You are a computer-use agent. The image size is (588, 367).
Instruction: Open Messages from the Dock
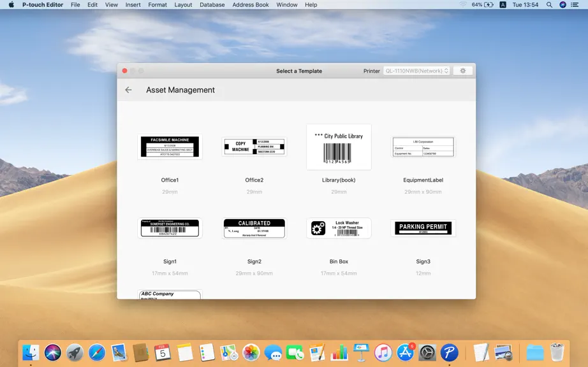pyautogui.click(x=273, y=352)
